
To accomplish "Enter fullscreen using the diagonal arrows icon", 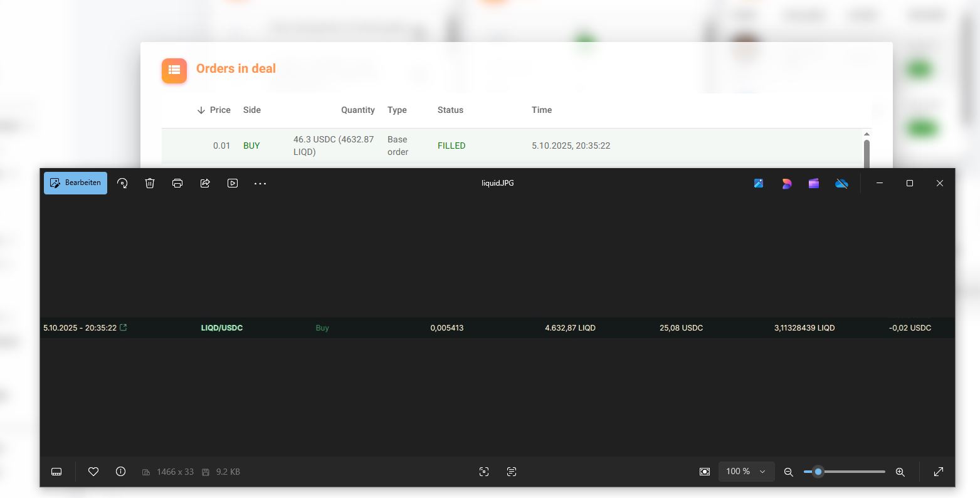I will [938, 472].
